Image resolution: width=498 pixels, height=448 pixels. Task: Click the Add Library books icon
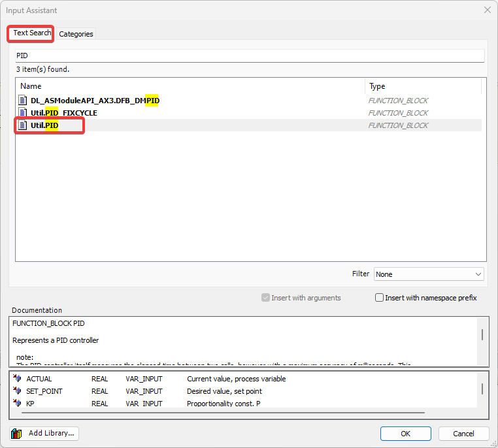(x=17, y=433)
